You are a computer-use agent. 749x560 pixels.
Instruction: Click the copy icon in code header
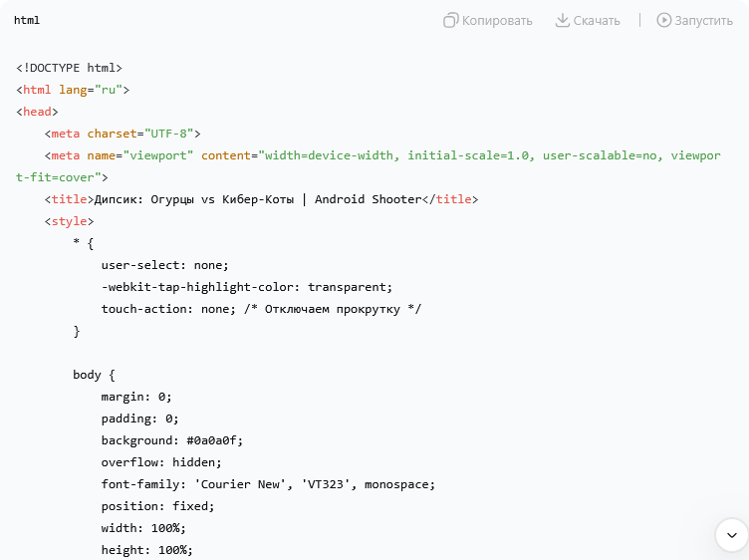click(451, 20)
